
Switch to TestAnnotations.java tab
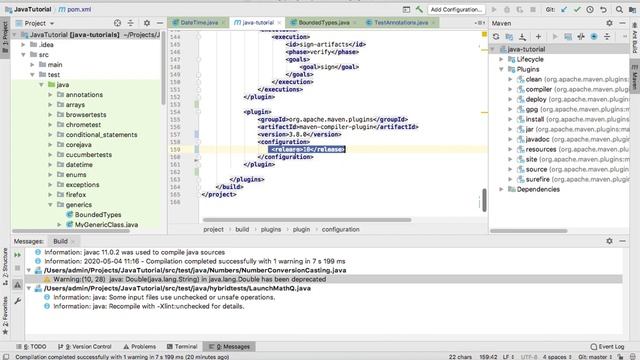[x=401, y=22]
